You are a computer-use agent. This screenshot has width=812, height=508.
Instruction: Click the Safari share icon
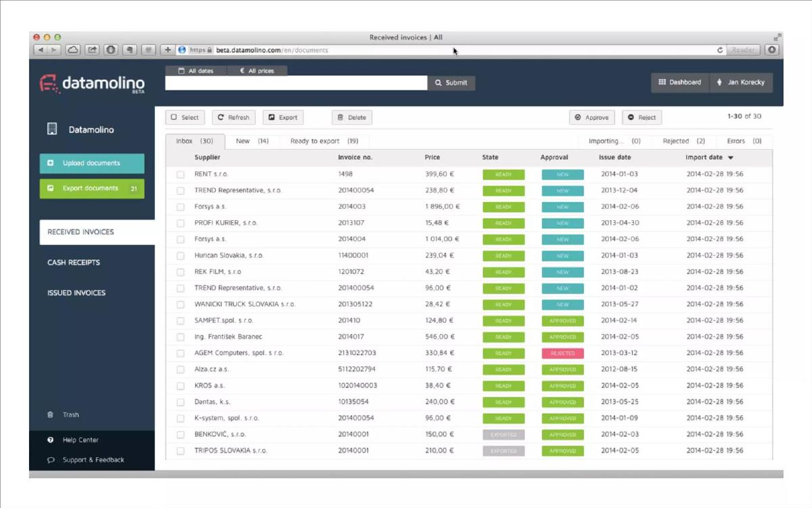click(92, 50)
